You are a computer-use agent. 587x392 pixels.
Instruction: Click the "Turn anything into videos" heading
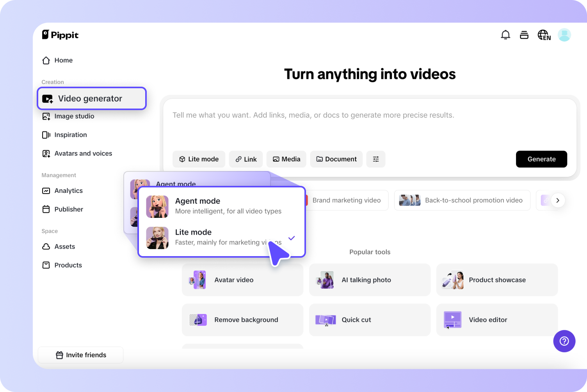pos(370,74)
